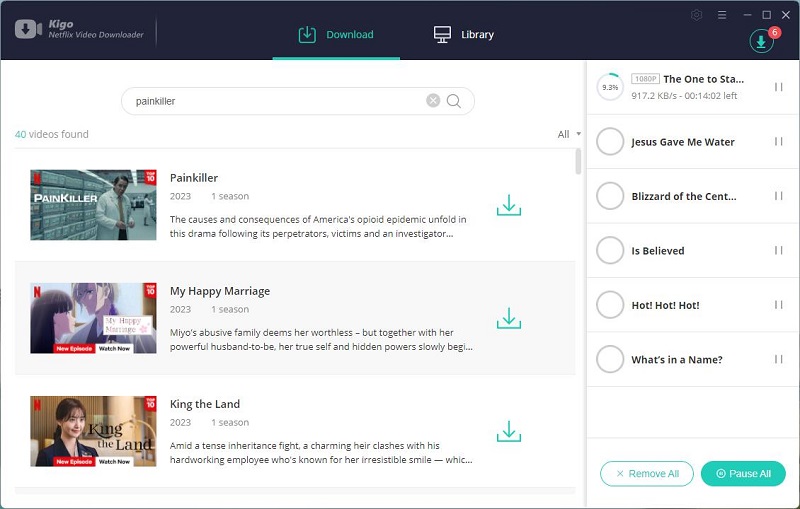This screenshot has height=509, width=800.
Task: Select Blizzard of the Cent... queue item
Action: (693, 196)
